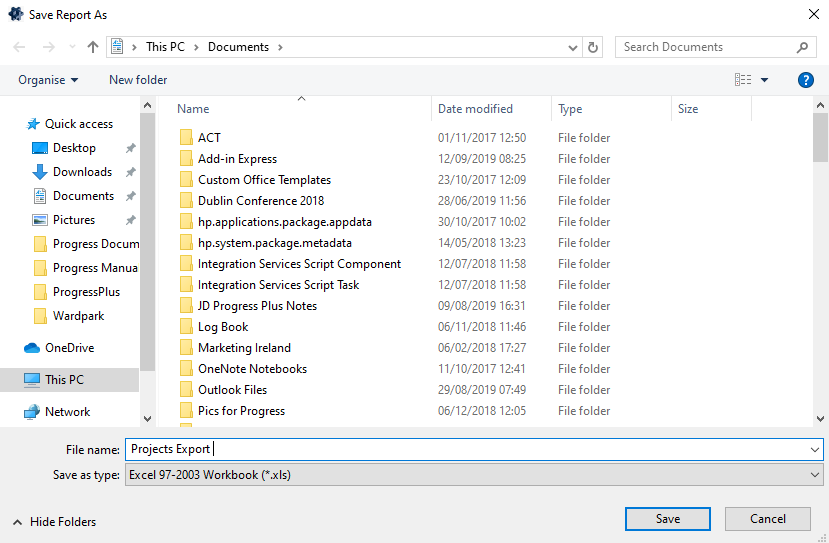Viewport: 829px width, 543px height.
Task: Click the pin icon beside Desktop
Action: pyautogui.click(x=131, y=148)
